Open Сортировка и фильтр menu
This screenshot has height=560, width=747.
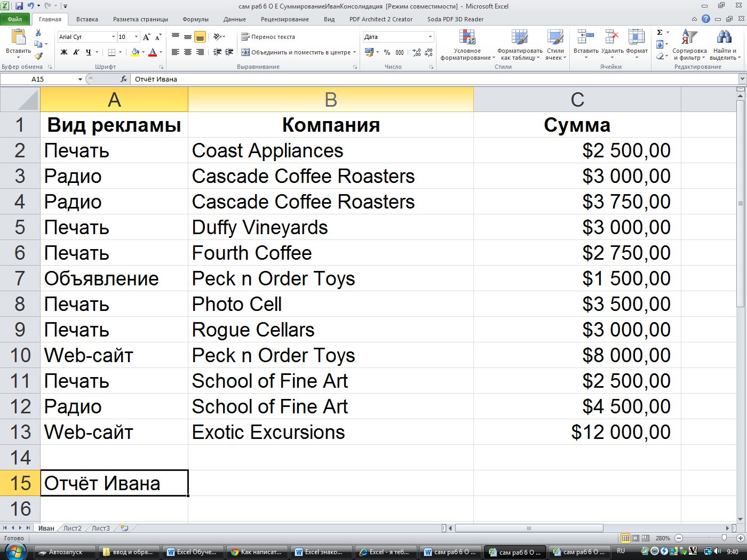coord(689,45)
